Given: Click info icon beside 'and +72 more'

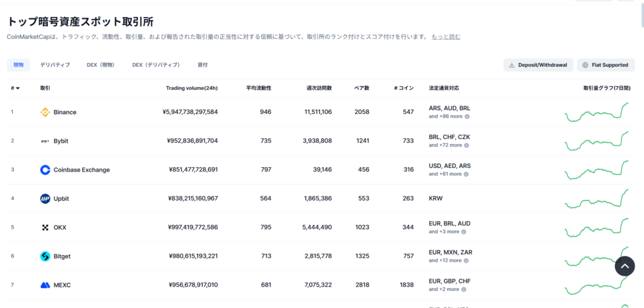Looking at the screenshot, I should [x=466, y=145].
